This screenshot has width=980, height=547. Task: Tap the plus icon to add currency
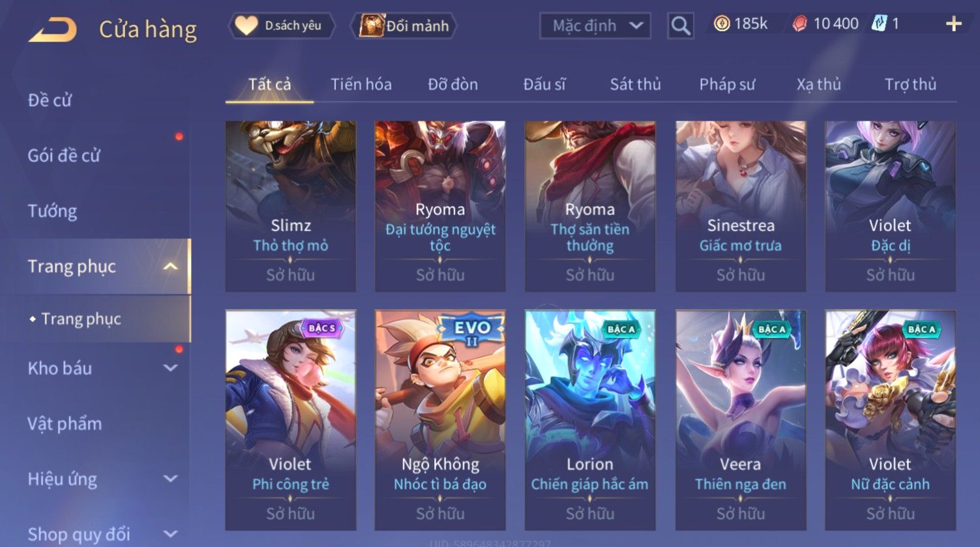pyautogui.click(x=953, y=25)
